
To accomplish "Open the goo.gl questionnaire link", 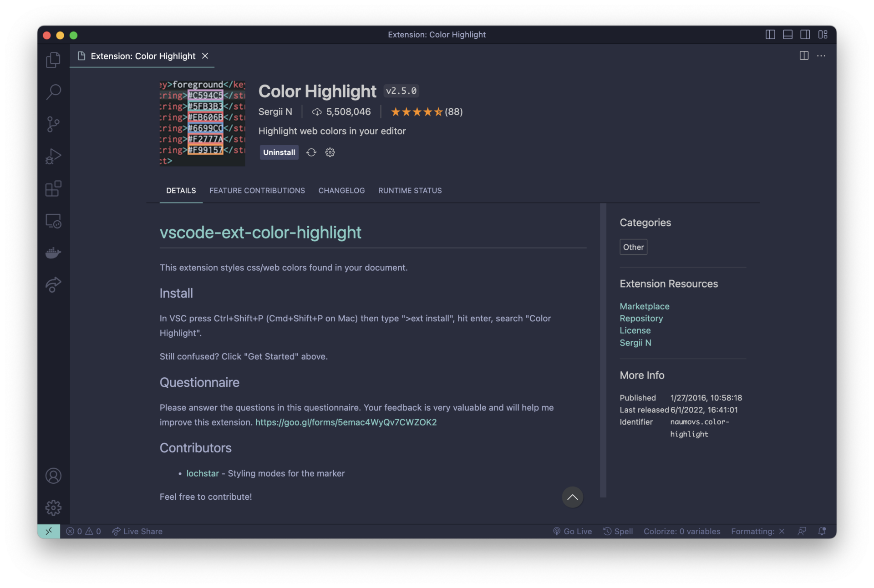I will tap(346, 422).
